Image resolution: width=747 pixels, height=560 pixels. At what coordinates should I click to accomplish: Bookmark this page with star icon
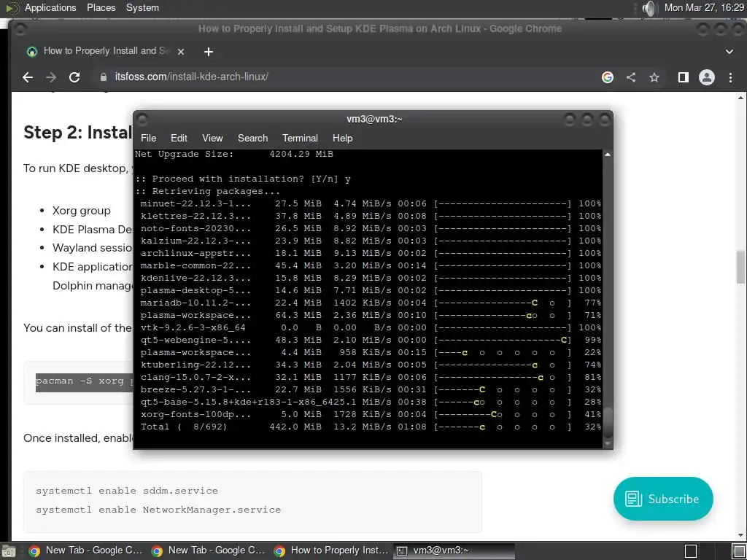654,77
